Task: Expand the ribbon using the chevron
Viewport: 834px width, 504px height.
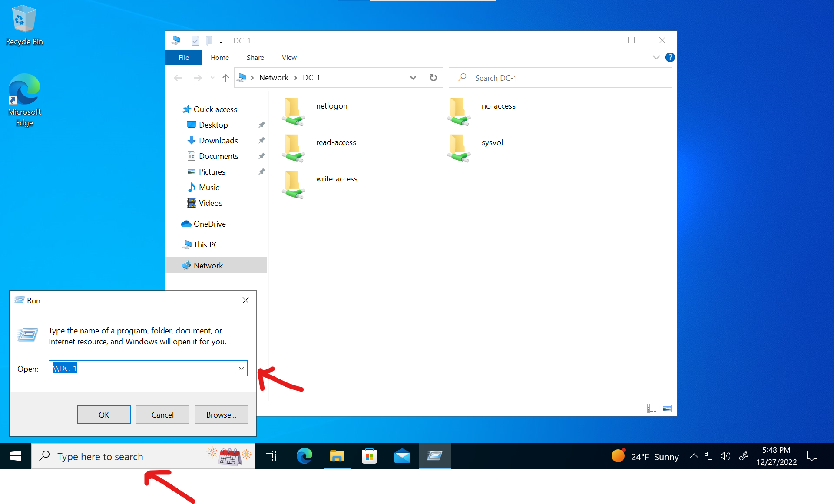Action: click(x=656, y=57)
